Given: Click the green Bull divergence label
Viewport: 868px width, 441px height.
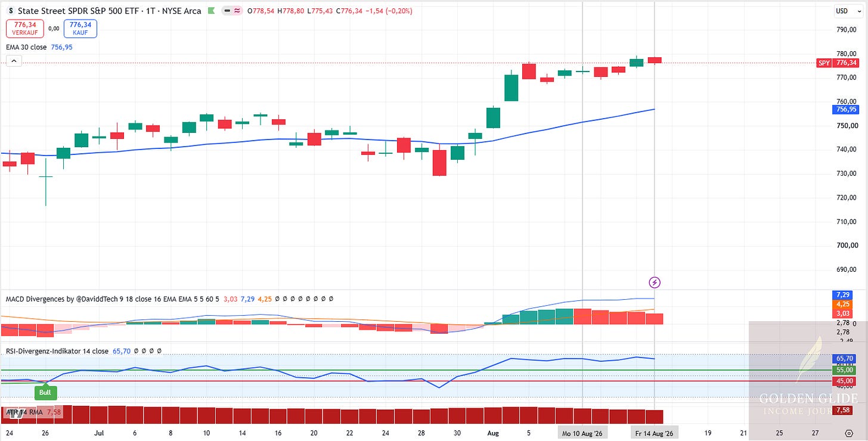Looking at the screenshot, I should point(45,392).
